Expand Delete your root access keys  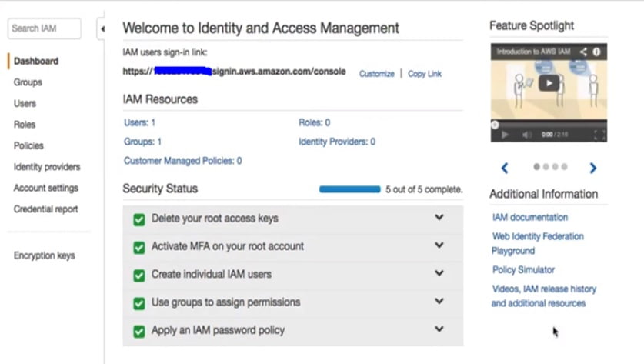pos(439,217)
